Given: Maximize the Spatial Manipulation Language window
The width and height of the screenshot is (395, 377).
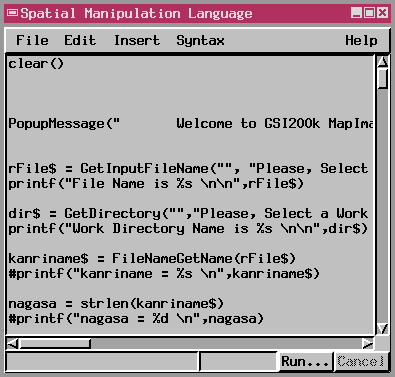Looking at the screenshot, I should click(369, 13).
